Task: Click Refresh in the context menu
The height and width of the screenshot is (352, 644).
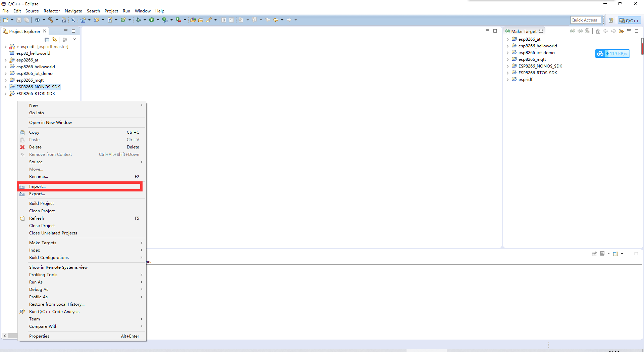Action: [x=82, y=218]
